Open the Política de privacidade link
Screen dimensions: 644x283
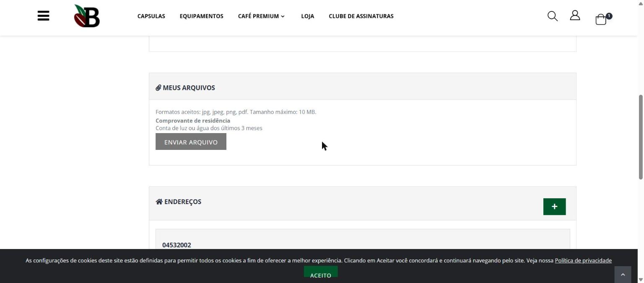[583, 260]
